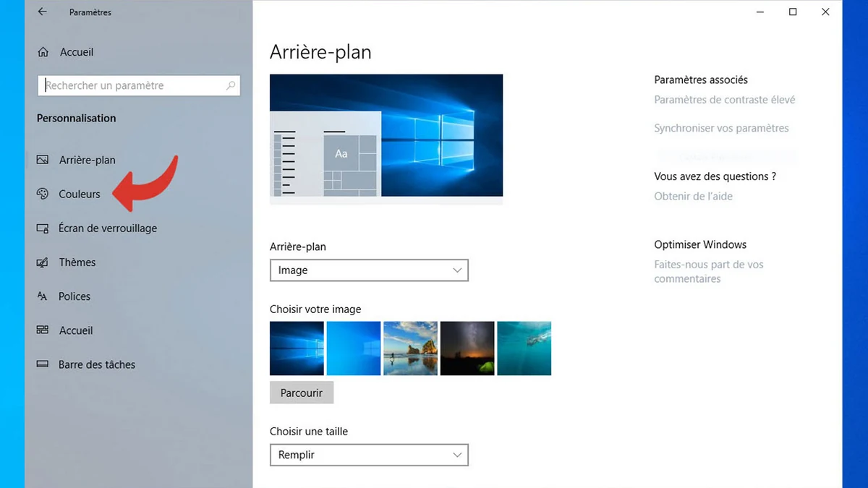
Task: Select Barre des tâches settings
Action: pyautogui.click(x=97, y=364)
